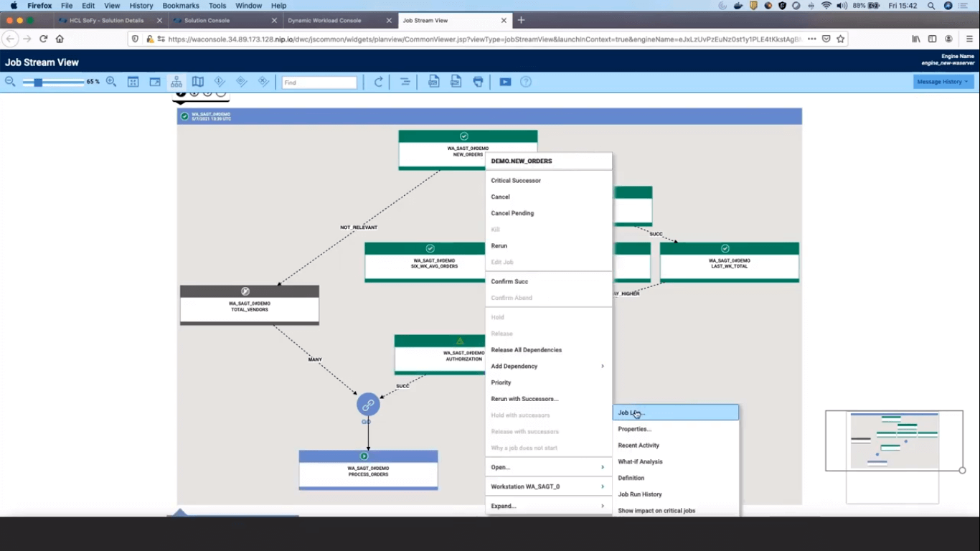Screen dimensions: 980x551
Task: Click the link join node circle
Action: (368, 405)
